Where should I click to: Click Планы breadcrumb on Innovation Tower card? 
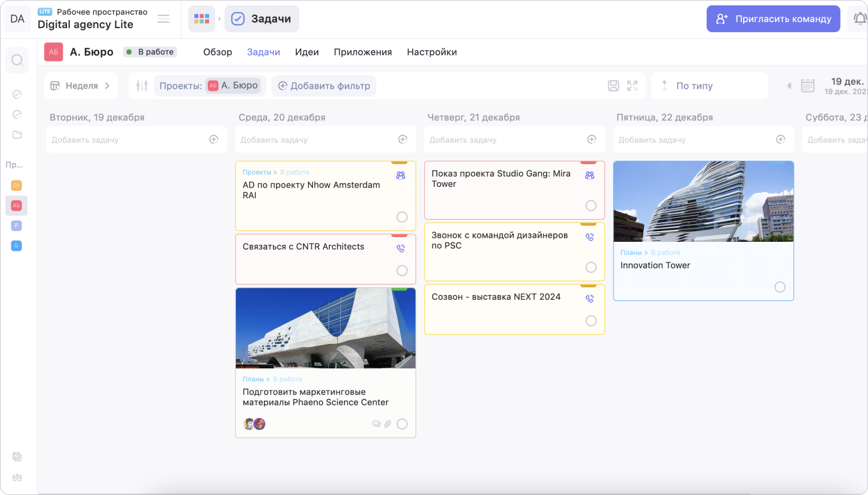coord(631,253)
